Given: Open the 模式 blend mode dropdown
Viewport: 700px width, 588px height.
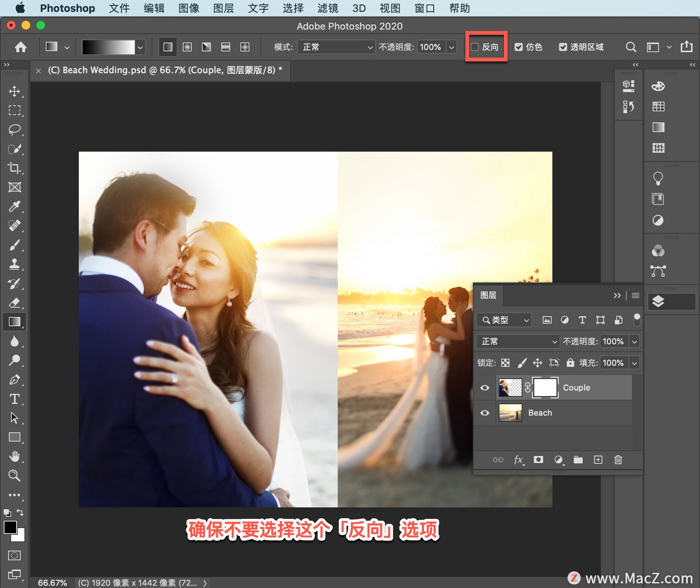Looking at the screenshot, I should point(336,47).
